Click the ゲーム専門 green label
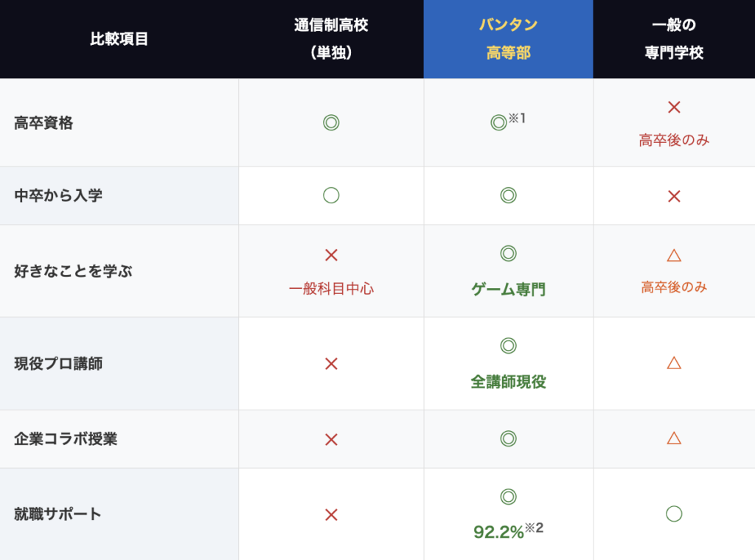The image size is (755, 560). click(508, 290)
